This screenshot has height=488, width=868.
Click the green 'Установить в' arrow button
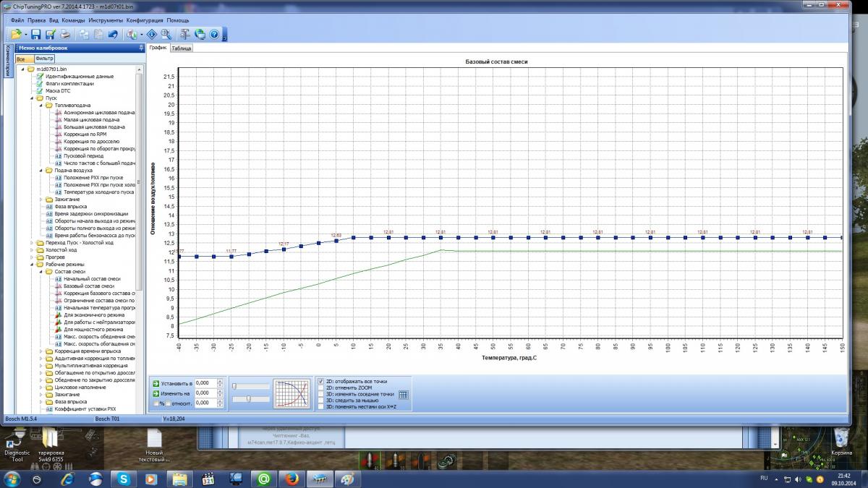(156, 383)
